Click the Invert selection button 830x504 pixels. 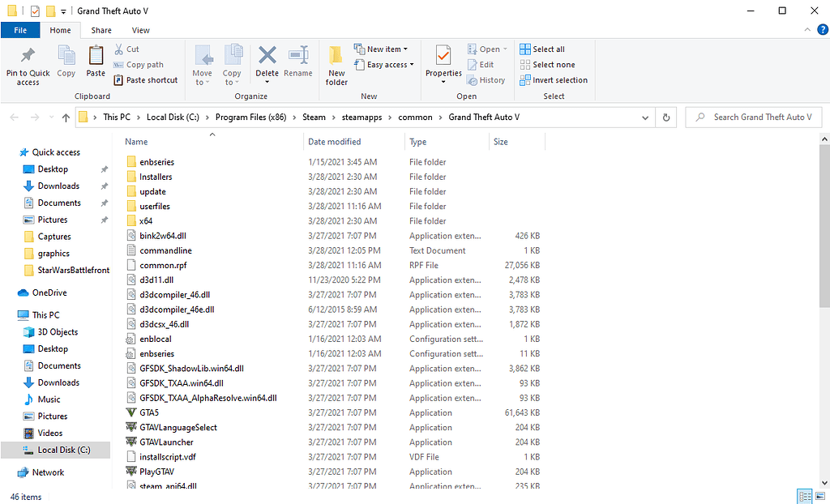(554, 79)
